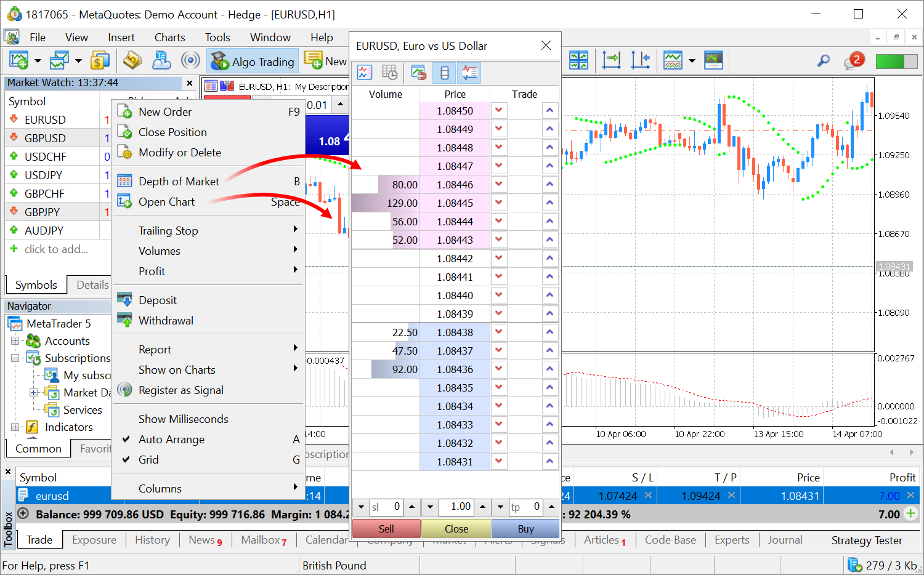Toggle Show Milliseconds in context menu

coord(183,419)
